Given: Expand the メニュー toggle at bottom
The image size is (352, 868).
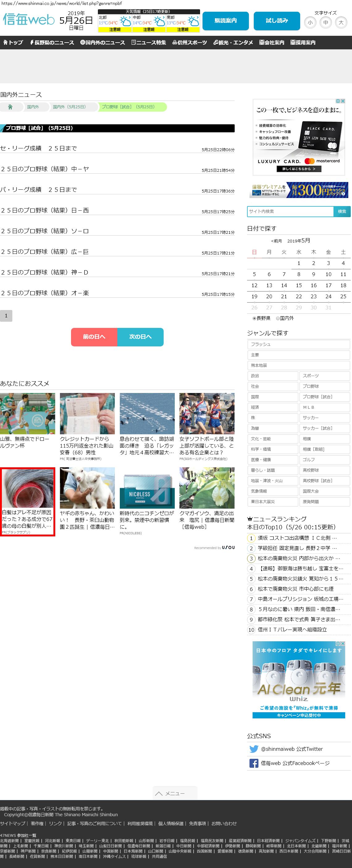Looking at the screenshot, I should pyautogui.click(x=175, y=793).
